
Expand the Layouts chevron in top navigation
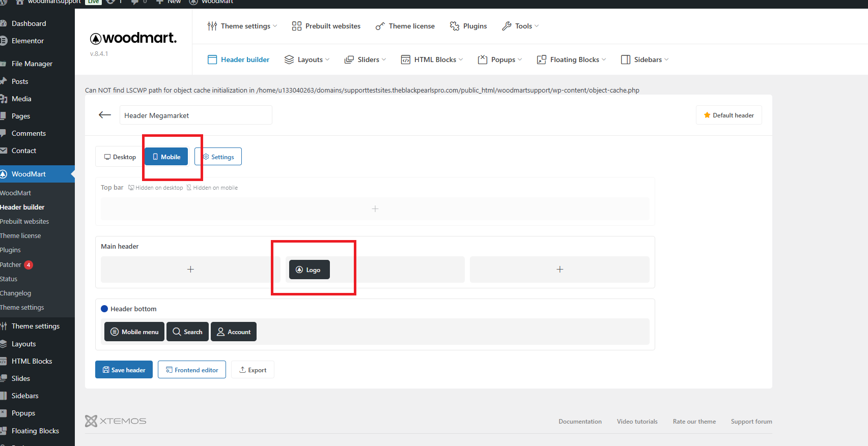(327, 60)
